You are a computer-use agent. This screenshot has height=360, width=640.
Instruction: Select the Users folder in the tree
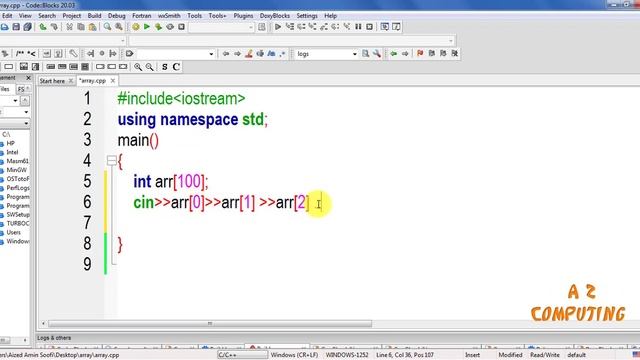point(13,232)
